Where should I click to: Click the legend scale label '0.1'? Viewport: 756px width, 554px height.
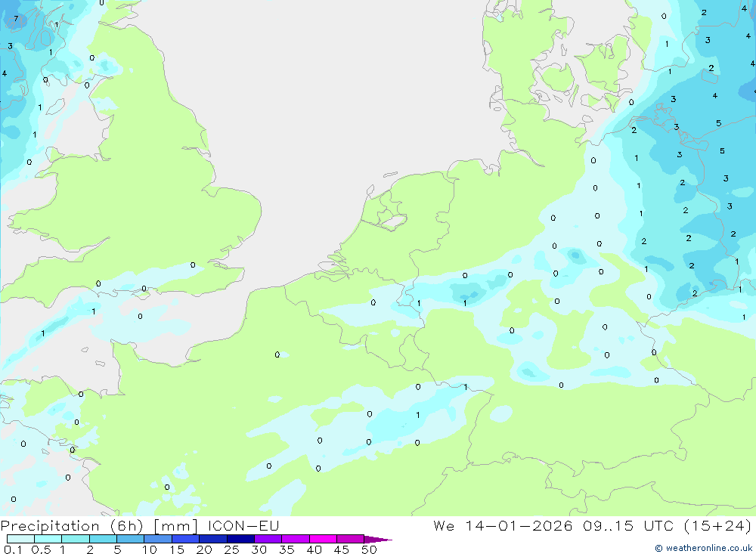pyautogui.click(x=13, y=549)
